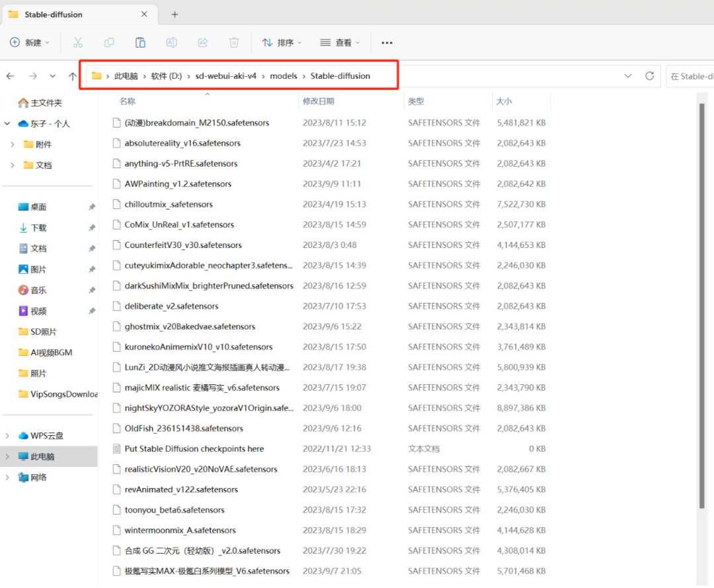The image size is (714, 588).
Task: Click the search box 在 Stable-di...
Action: tap(690, 76)
